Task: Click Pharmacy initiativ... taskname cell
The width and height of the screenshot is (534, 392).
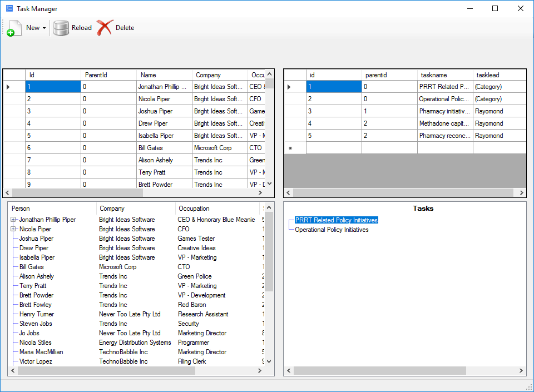Action: coord(445,111)
